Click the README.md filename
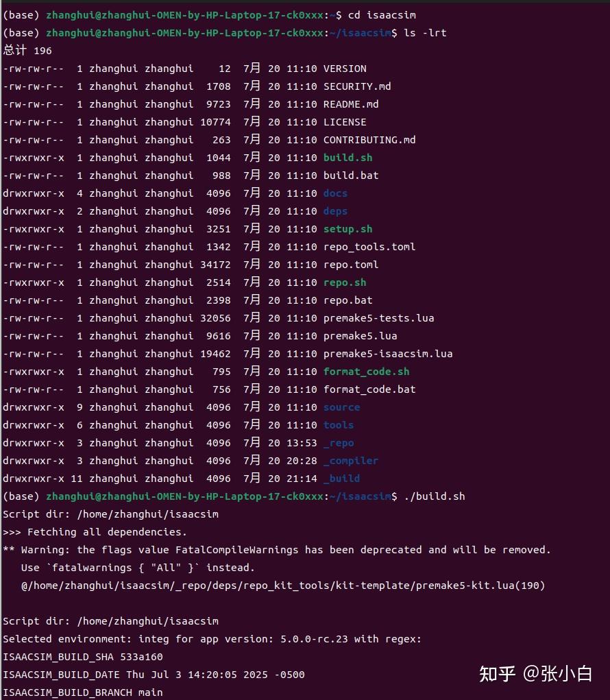The width and height of the screenshot is (610, 700). point(351,104)
